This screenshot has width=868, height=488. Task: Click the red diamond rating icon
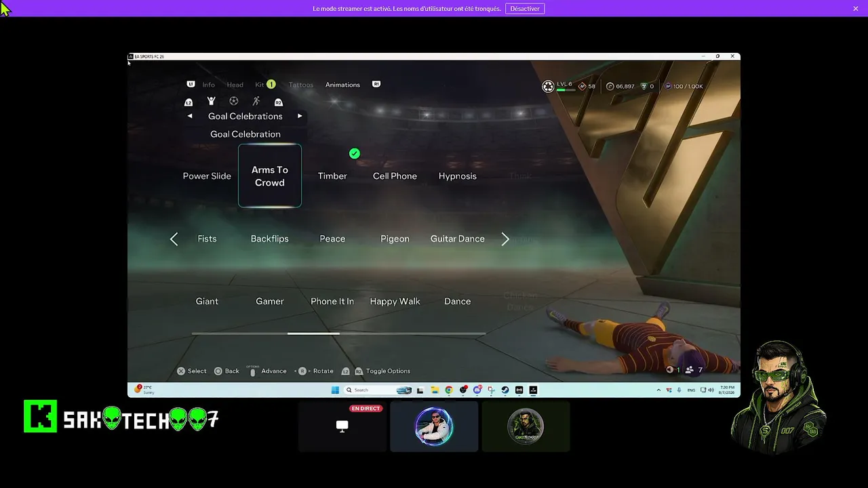[582, 86]
